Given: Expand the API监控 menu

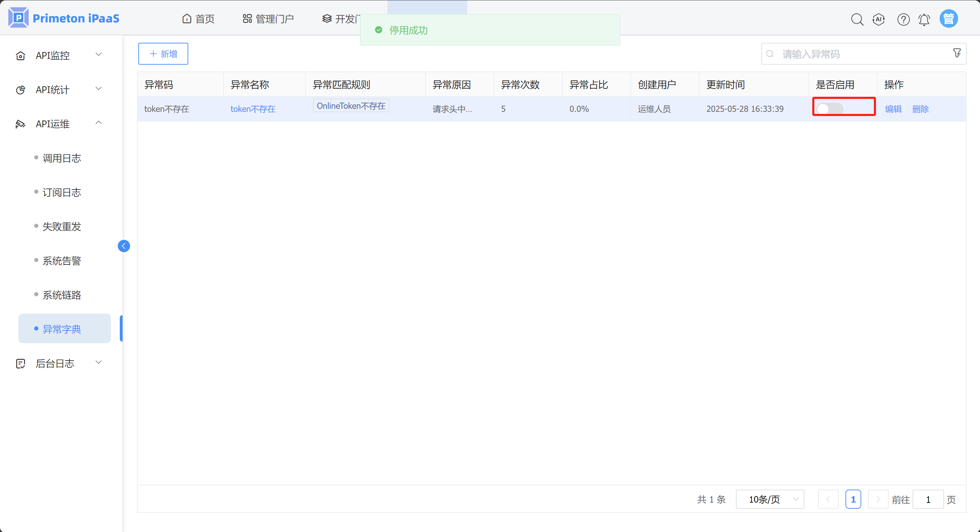Looking at the screenshot, I should pyautogui.click(x=59, y=55).
